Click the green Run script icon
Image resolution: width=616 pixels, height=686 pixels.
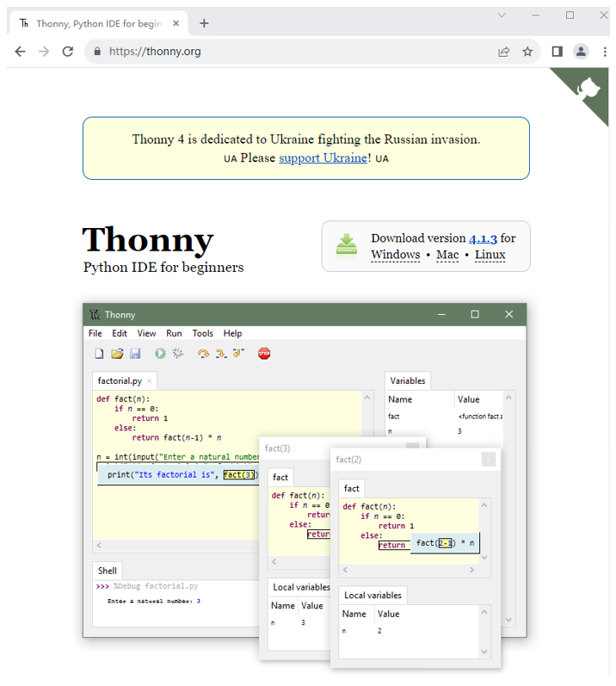(160, 354)
